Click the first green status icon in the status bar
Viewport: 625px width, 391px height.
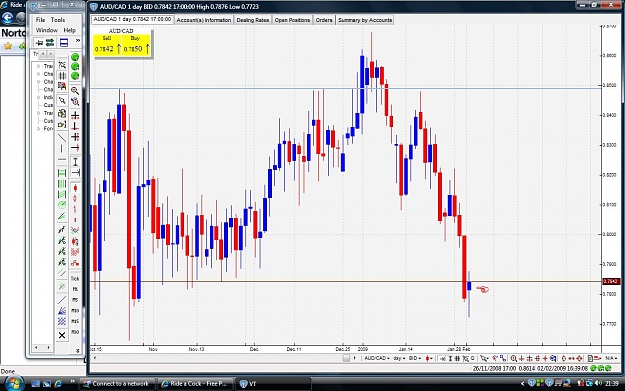tap(593, 368)
